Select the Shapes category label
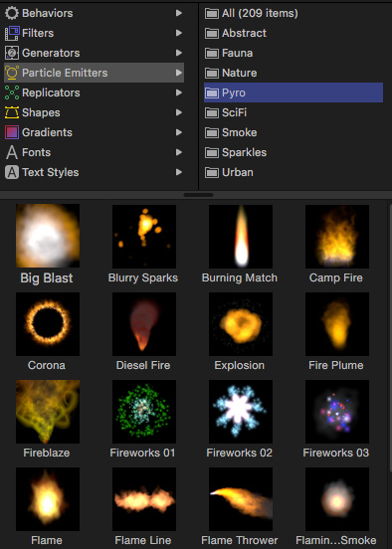 pos(41,112)
